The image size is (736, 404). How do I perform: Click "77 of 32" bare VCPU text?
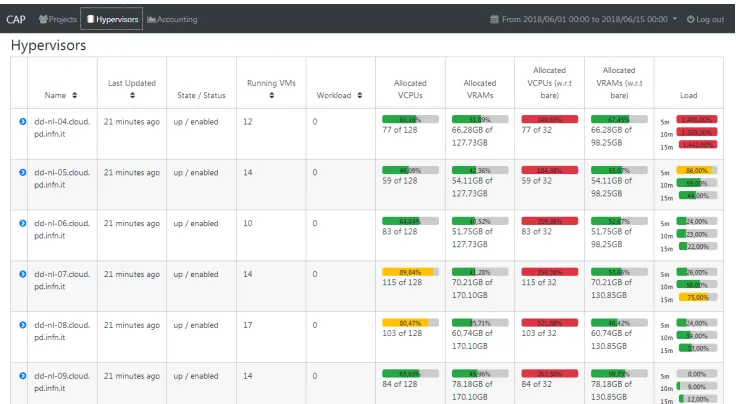[537, 130]
